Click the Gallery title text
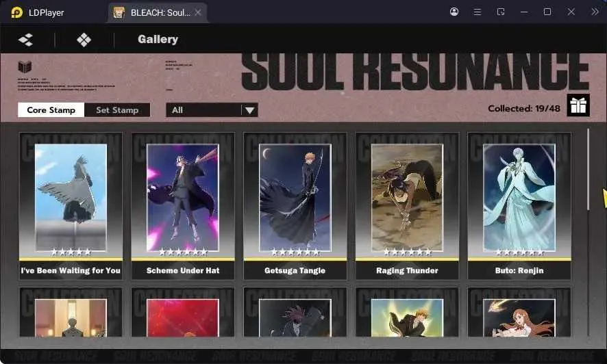 point(158,40)
